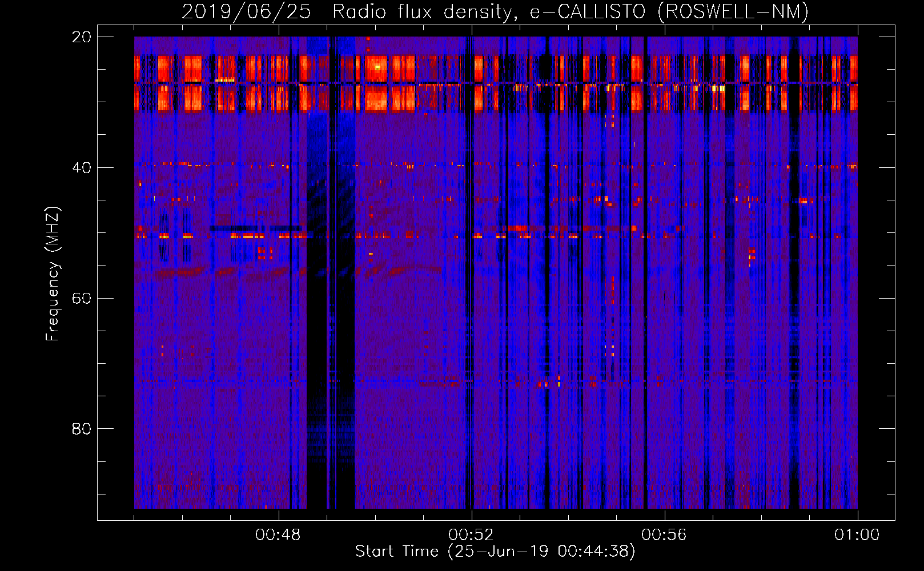Click the frequency tick label '80'
Screen dimensions: 924x571
click(x=82, y=429)
